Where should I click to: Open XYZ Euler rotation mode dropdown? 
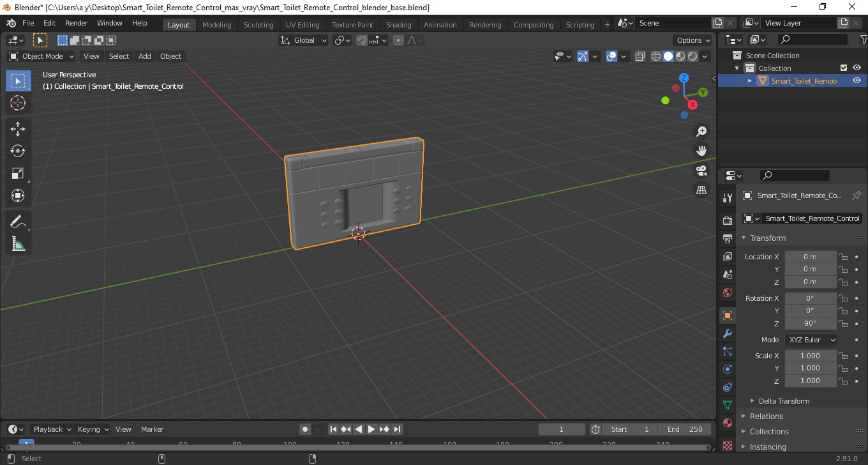point(811,340)
